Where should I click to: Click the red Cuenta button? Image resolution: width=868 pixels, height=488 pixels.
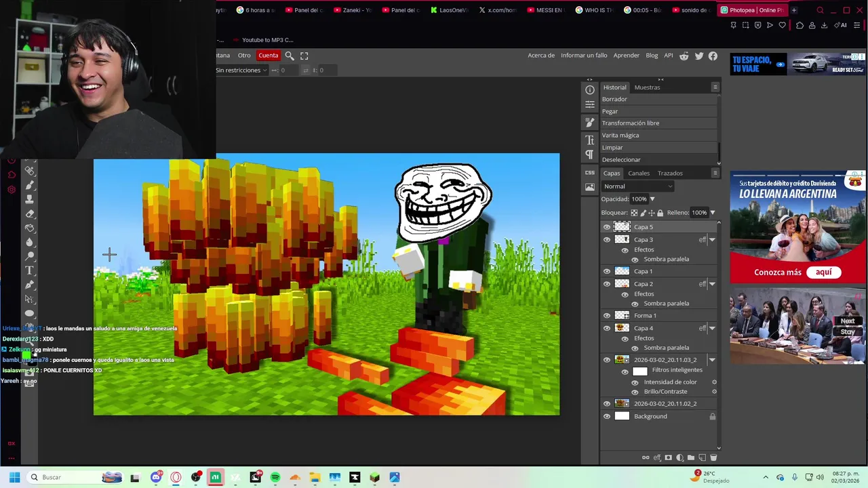pyautogui.click(x=268, y=56)
